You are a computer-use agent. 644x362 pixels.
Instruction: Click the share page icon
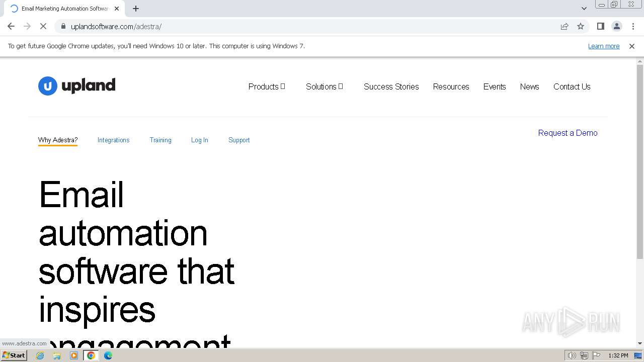[565, 26]
